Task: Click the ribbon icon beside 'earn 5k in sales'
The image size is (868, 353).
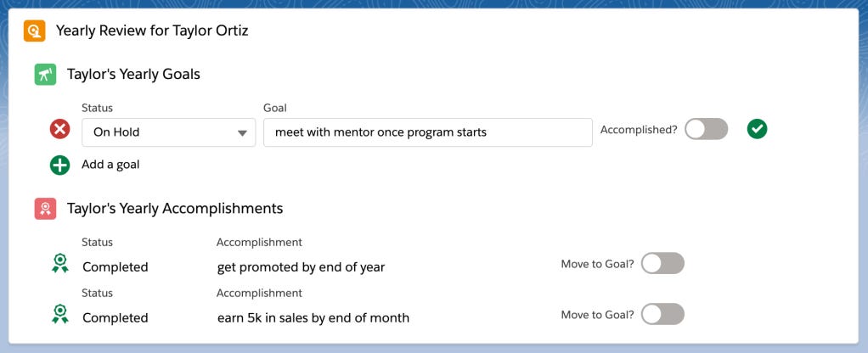Action: (59, 315)
